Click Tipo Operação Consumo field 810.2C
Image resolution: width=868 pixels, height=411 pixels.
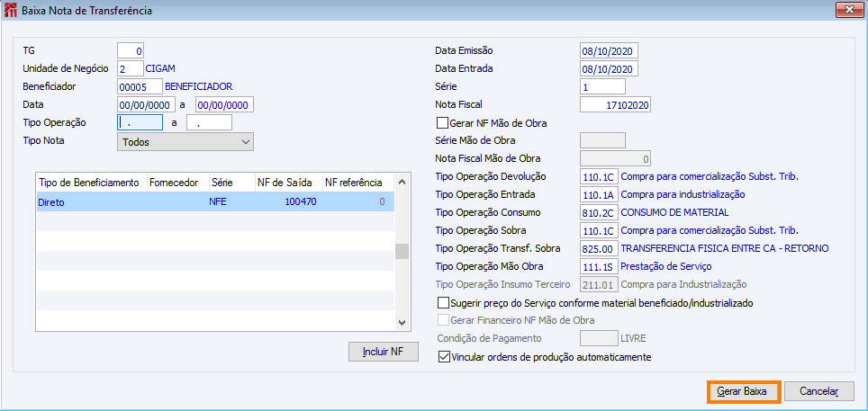click(599, 212)
